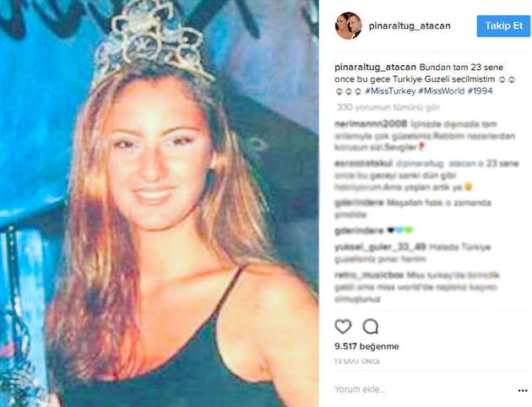The height and width of the screenshot is (407, 532).
Task: View all 330 comments
Action: 388,107
